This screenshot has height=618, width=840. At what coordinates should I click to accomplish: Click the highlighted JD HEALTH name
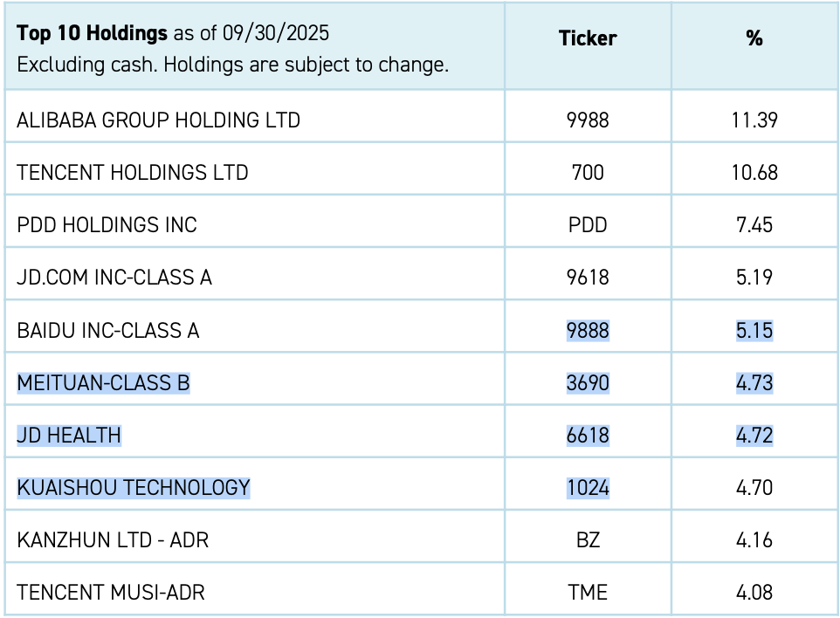(69, 436)
